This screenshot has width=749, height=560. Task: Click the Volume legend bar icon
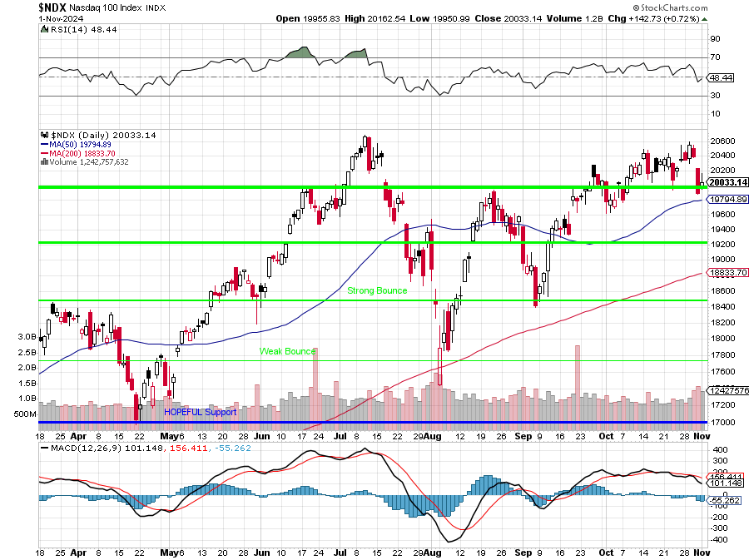click(42, 162)
